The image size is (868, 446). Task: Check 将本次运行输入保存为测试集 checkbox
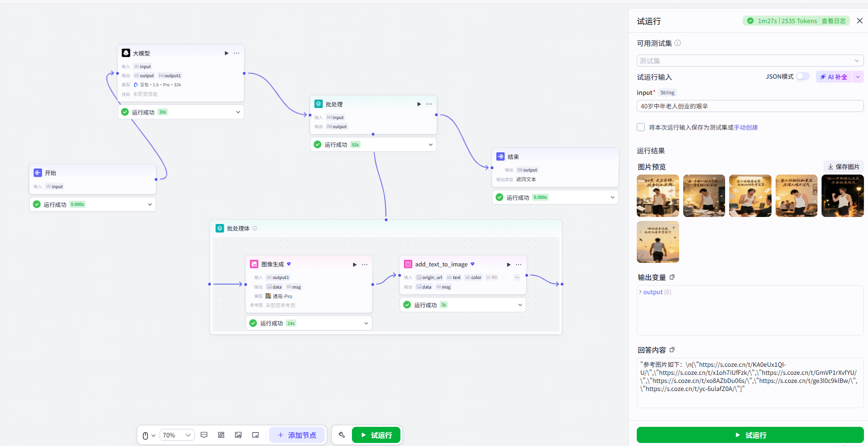coord(641,127)
